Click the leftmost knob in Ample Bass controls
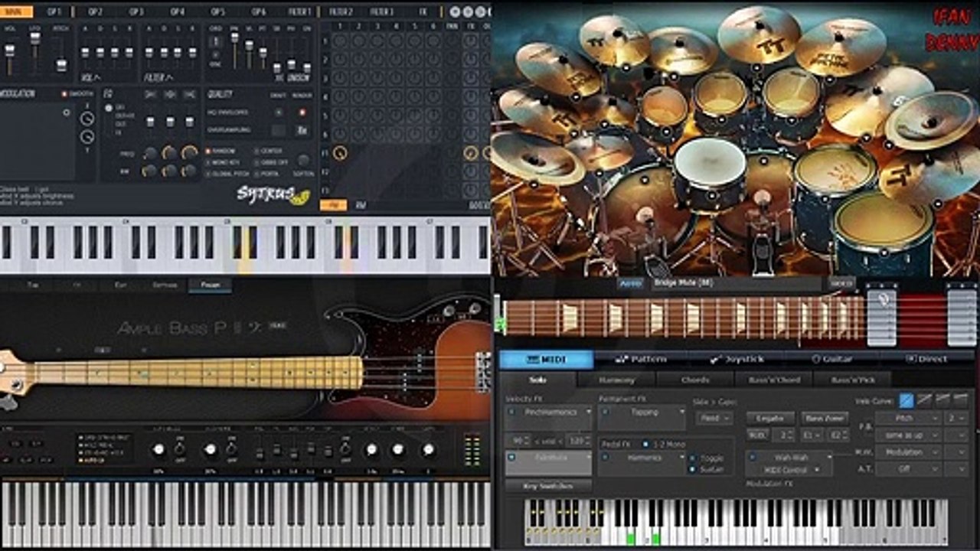Screen dimensions: 980x551 [x=158, y=449]
